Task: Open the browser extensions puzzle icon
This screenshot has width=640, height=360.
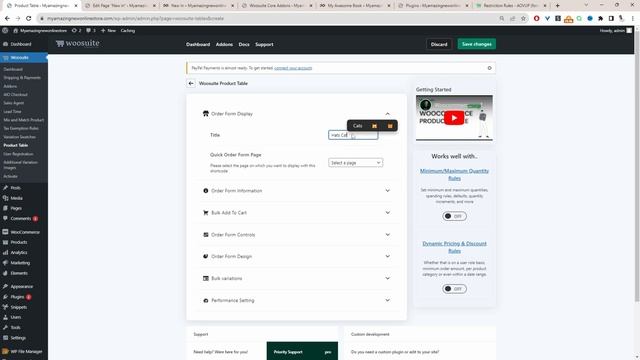Action: [600, 18]
